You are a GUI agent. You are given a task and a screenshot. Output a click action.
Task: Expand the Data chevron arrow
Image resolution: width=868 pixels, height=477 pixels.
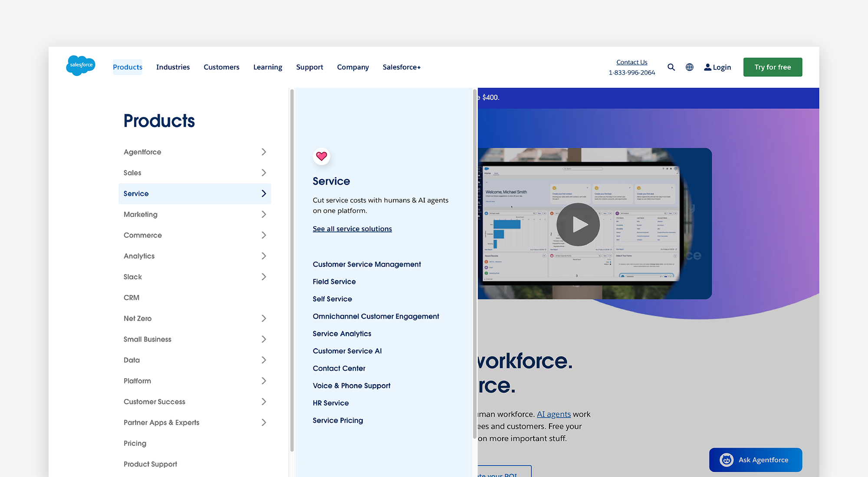tap(263, 360)
